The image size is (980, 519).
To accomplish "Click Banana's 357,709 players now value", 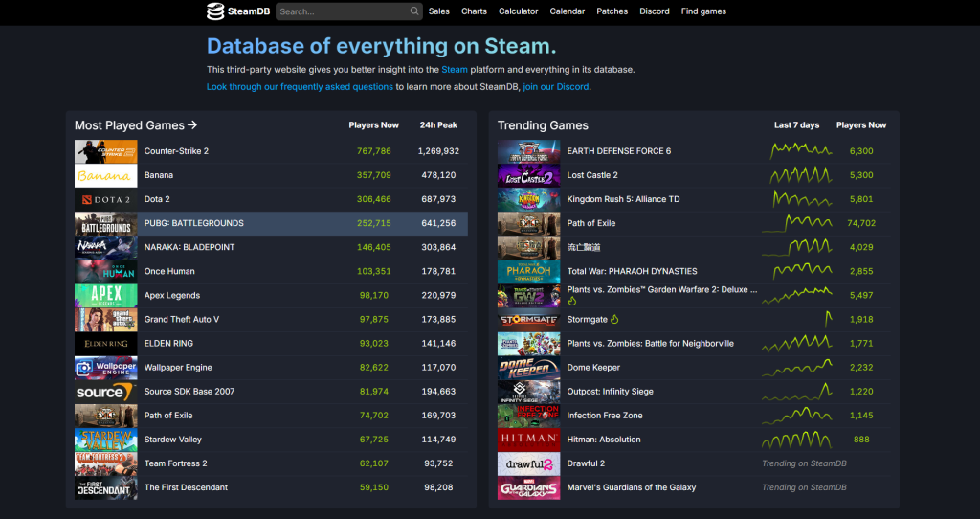I will [x=374, y=175].
